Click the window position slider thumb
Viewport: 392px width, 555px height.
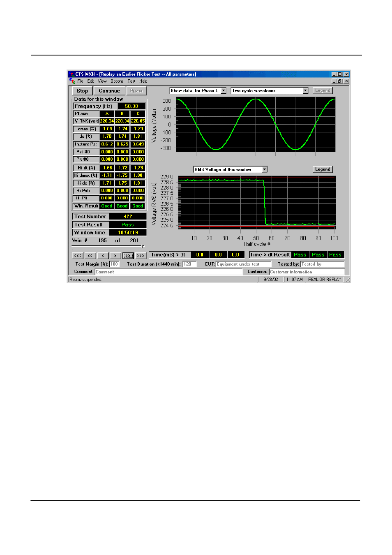tap(143, 247)
